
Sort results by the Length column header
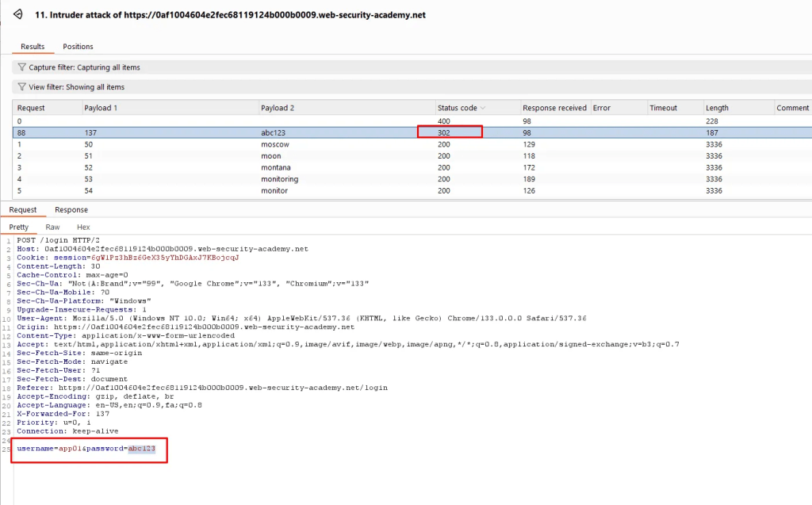pyautogui.click(x=716, y=108)
